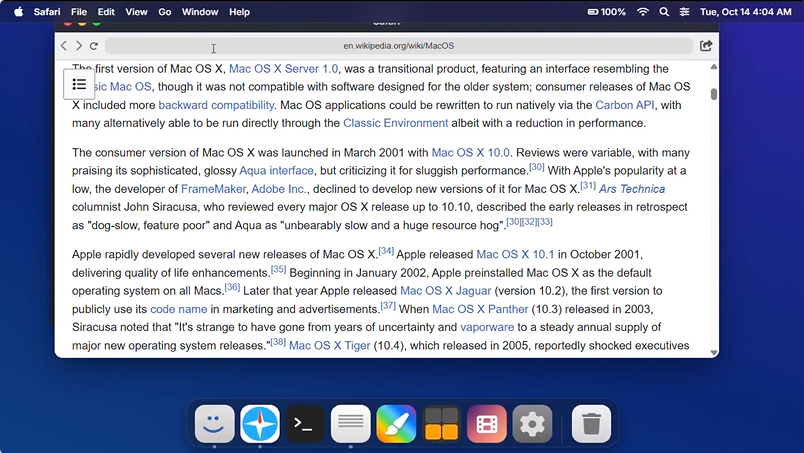This screenshot has height=453, width=804.
Task: Grab the vertical scrollbar thumb
Action: [x=714, y=94]
